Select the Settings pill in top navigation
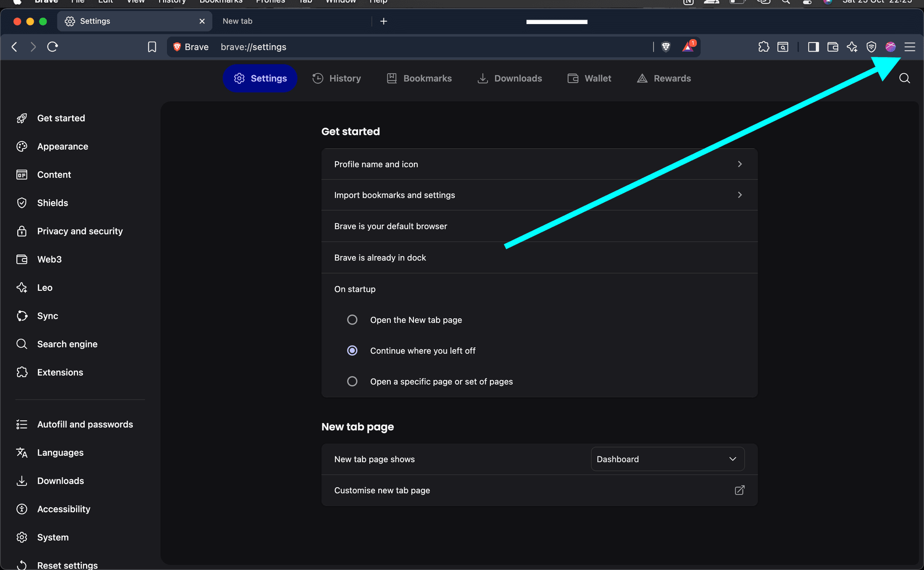 coord(260,78)
